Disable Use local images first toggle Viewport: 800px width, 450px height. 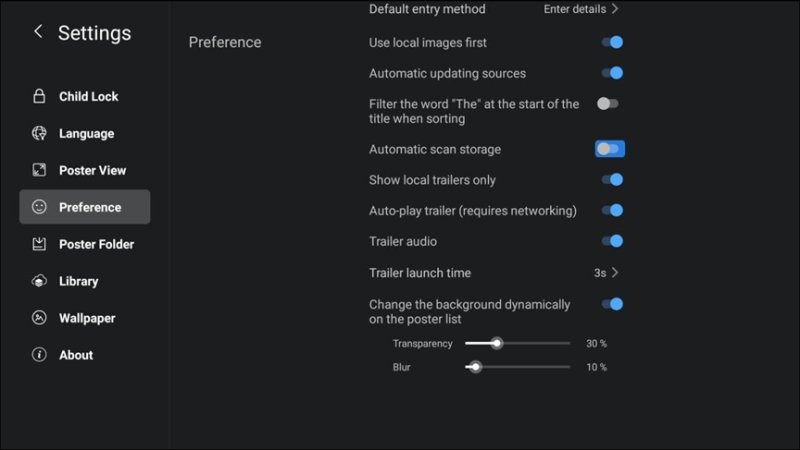tap(612, 42)
